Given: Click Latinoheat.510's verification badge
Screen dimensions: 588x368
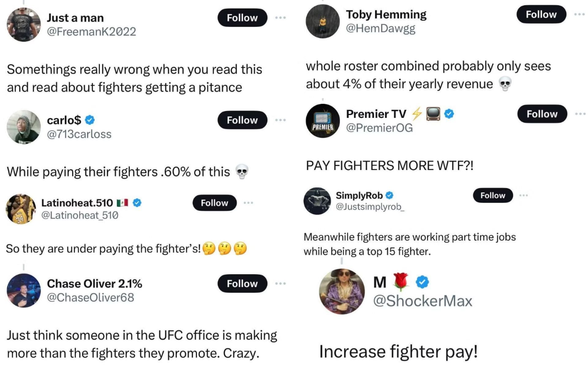Looking at the screenshot, I should [x=136, y=202].
